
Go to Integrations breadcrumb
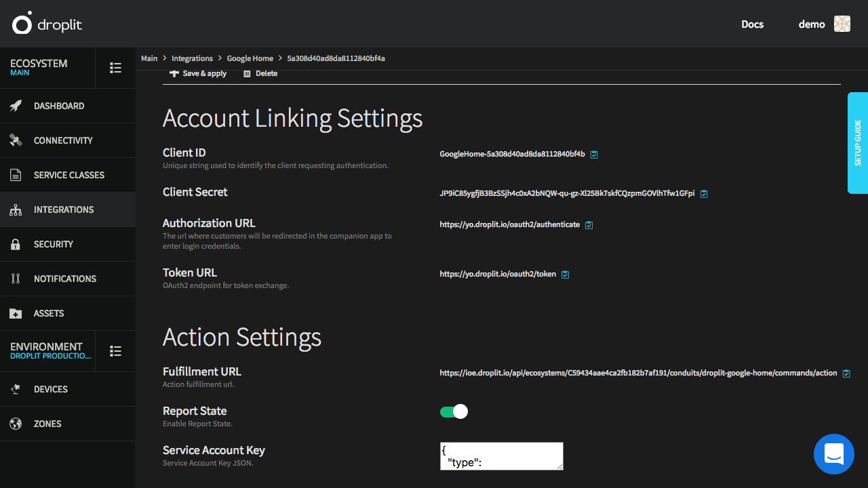[193, 58]
